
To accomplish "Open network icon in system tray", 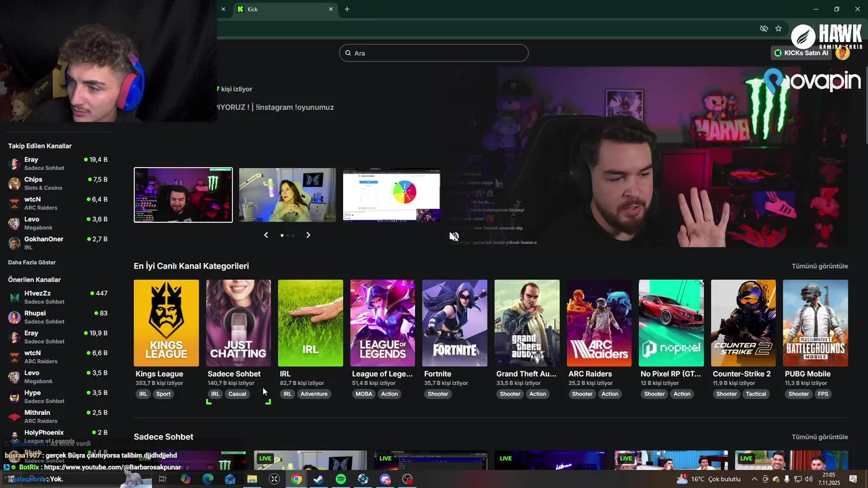I will [798, 479].
